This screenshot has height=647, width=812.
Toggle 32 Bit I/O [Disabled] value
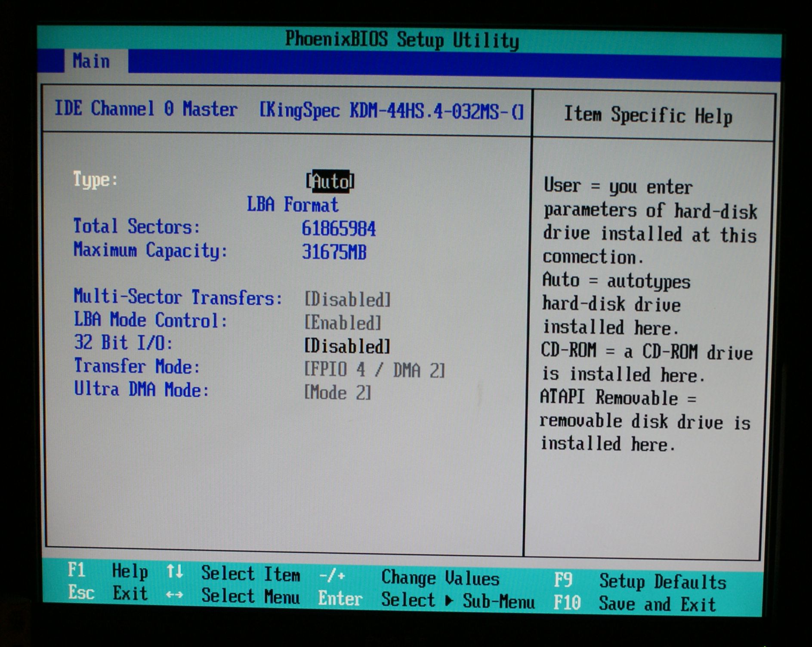click(347, 346)
